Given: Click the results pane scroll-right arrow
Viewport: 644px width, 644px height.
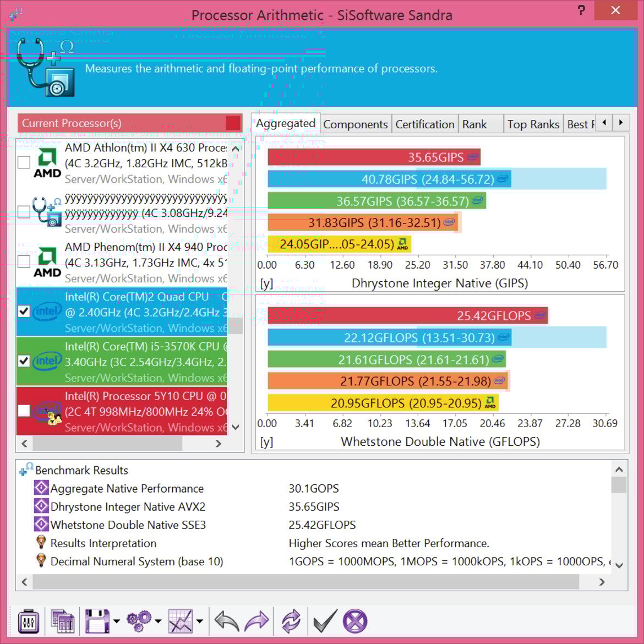Looking at the screenshot, I should 602,582.
